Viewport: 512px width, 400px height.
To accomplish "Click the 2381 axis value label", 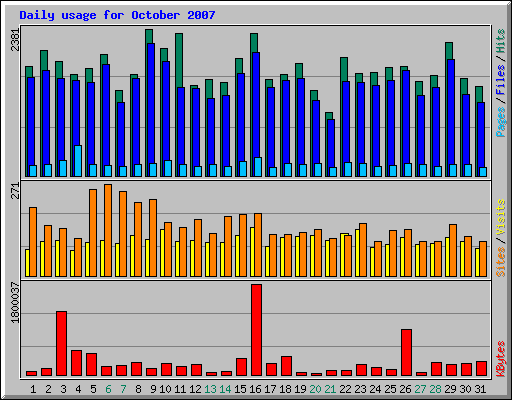I will coord(16,40).
